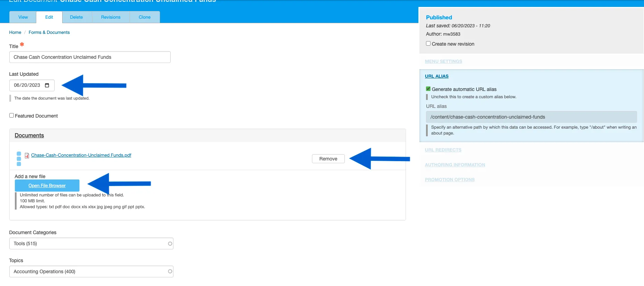Click the 'Published' status heading
The width and height of the screenshot is (644, 286).
pyautogui.click(x=439, y=17)
